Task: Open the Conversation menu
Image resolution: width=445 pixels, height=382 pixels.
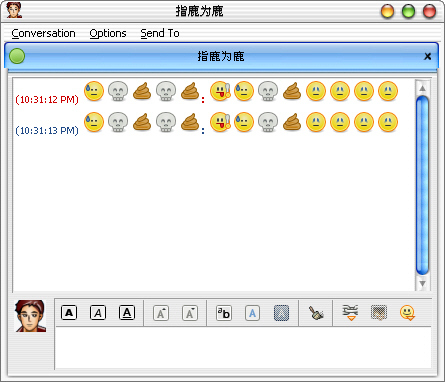Action: point(43,33)
